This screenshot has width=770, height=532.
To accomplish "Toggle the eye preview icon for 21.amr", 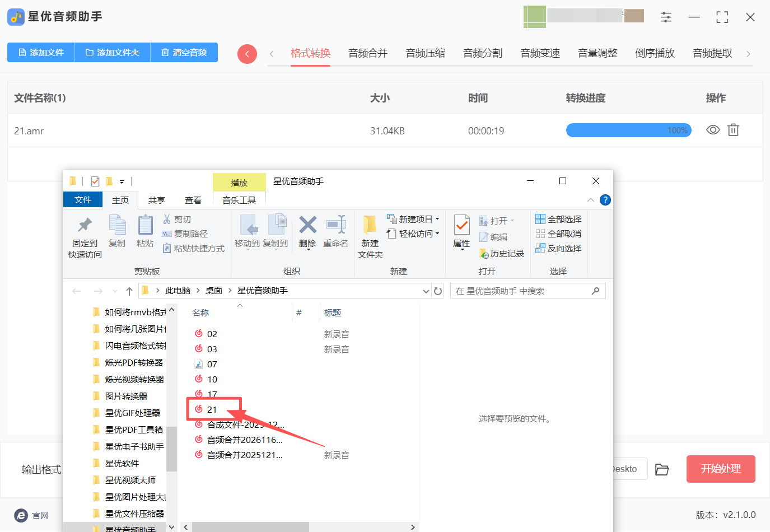I will point(712,130).
